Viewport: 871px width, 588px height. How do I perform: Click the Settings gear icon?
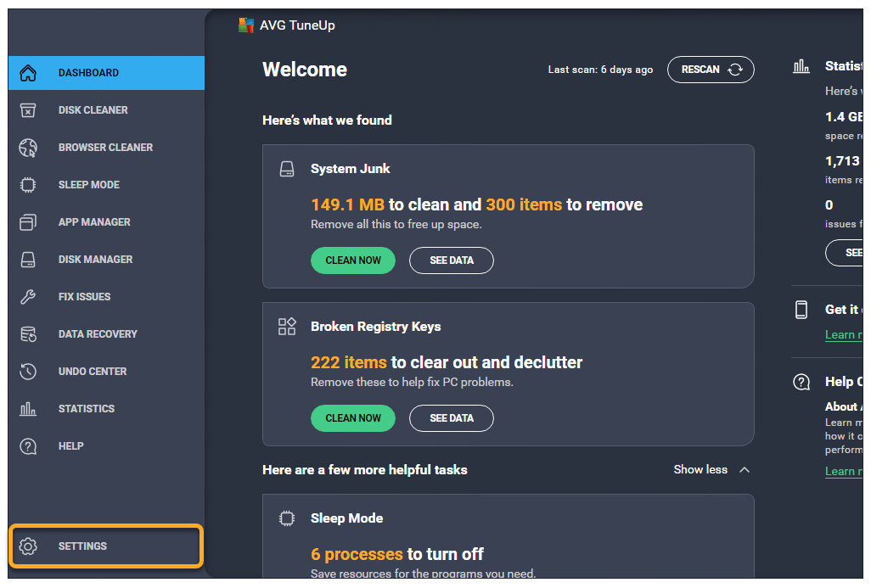28,546
